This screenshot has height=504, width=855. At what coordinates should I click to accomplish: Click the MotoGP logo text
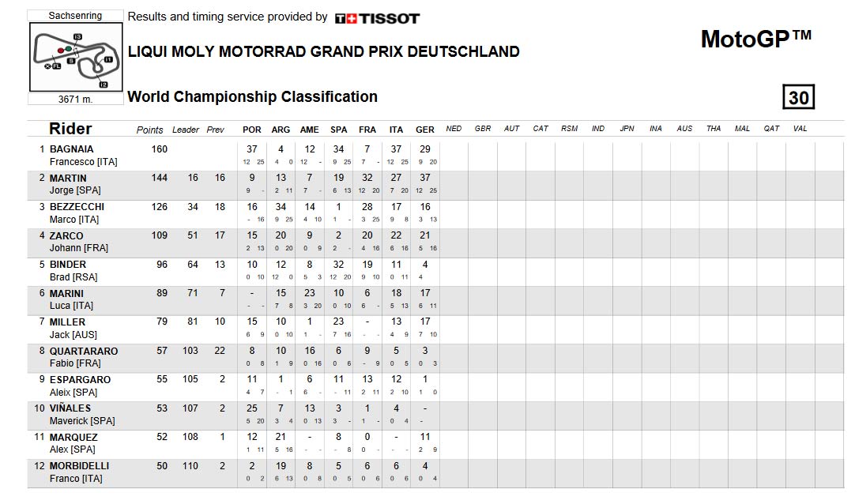[755, 39]
